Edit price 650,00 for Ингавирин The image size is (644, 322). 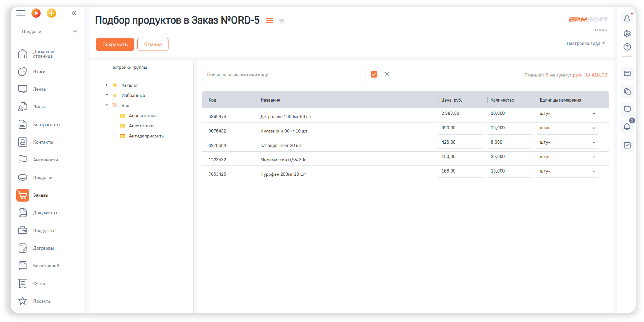tap(460, 128)
